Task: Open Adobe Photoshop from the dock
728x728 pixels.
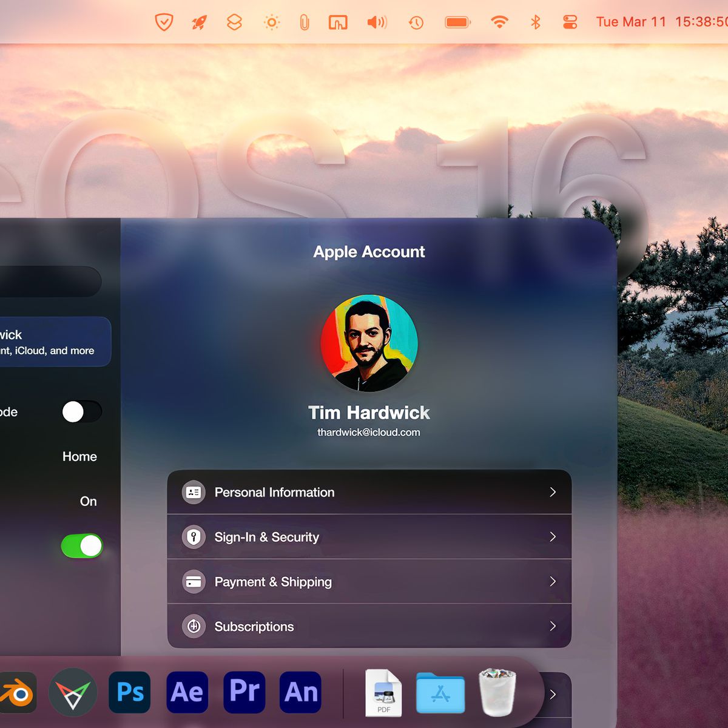Action: coord(130,692)
